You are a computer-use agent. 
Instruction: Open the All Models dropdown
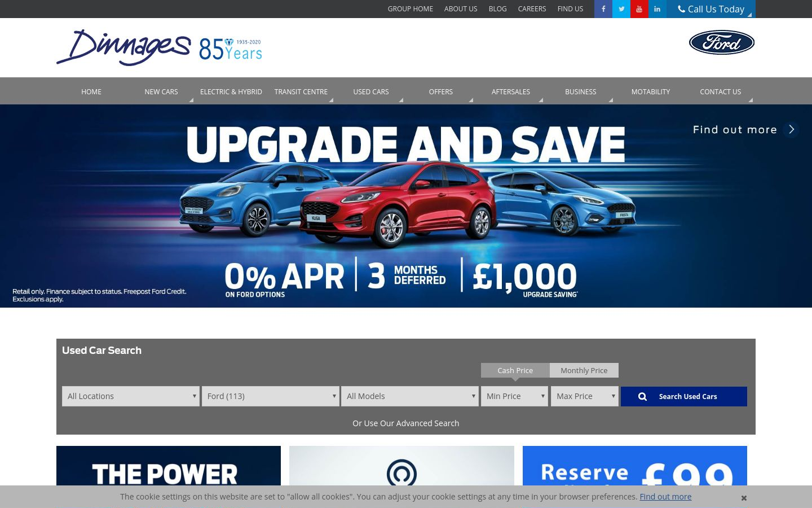point(410,396)
